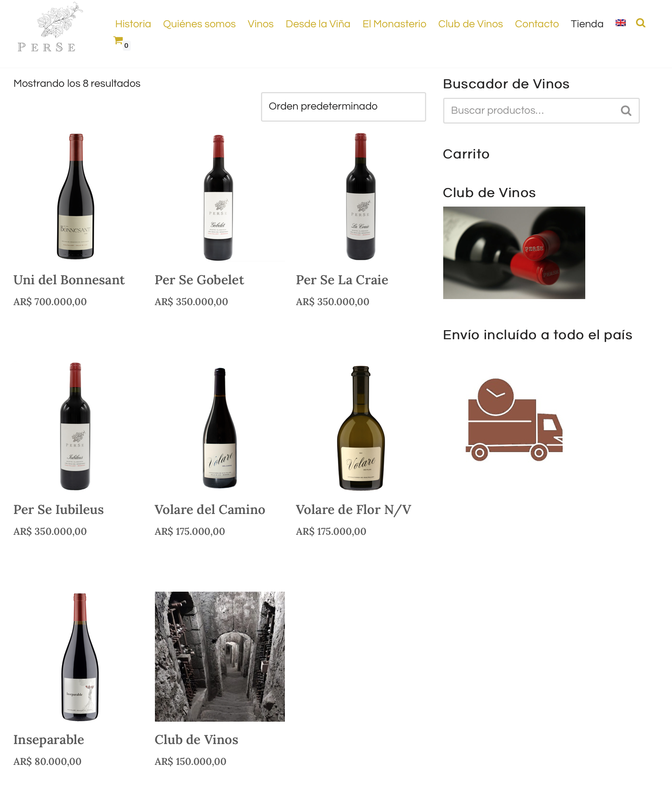Open the shopping cart icon
Screen dimensions: 672x799
point(119,41)
